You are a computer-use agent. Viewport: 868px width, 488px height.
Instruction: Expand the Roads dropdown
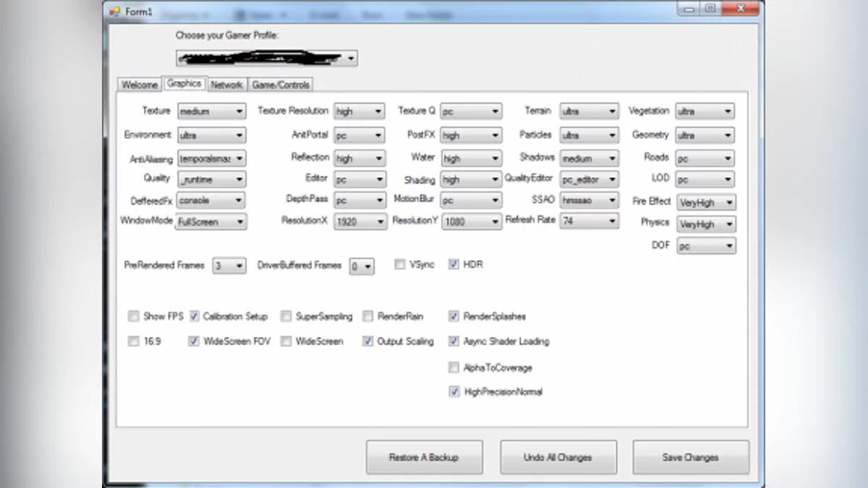(x=705, y=158)
